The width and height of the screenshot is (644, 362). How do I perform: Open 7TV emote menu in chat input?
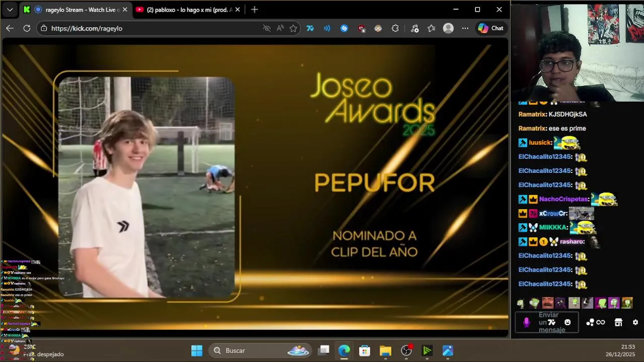(551, 322)
